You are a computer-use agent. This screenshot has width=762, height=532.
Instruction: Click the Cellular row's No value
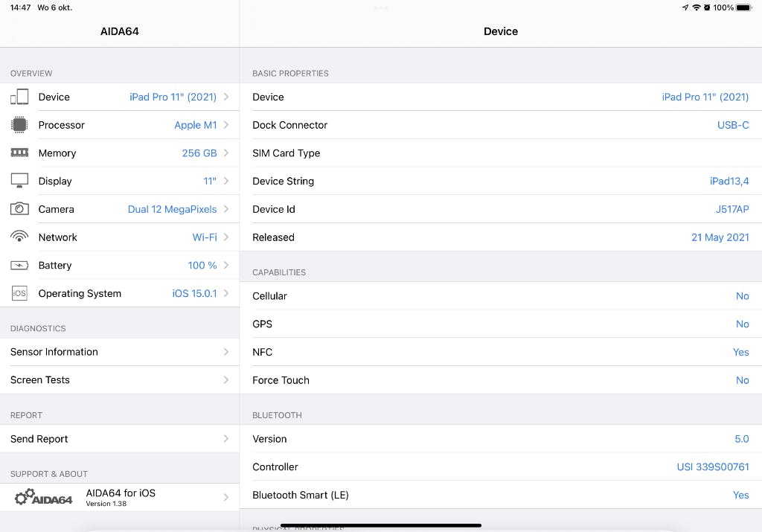[742, 296]
